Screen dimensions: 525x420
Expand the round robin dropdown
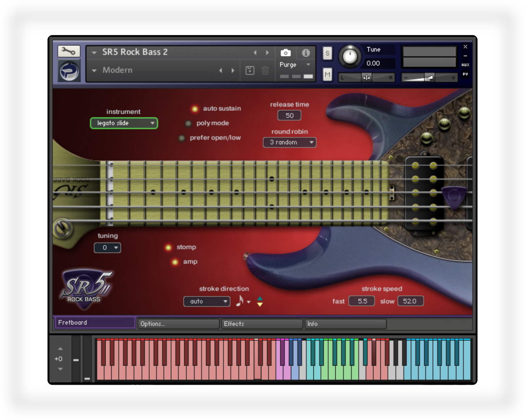pos(290,142)
